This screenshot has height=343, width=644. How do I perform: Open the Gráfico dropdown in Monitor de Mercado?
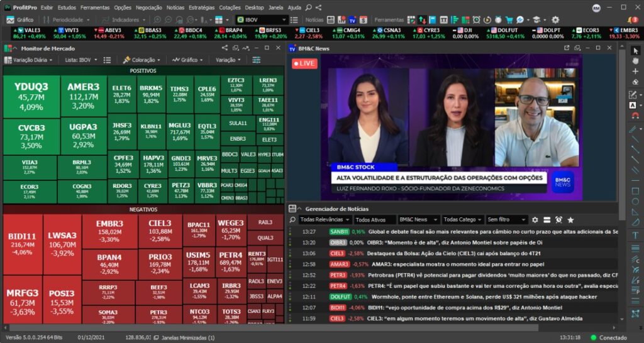click(187, 60)
